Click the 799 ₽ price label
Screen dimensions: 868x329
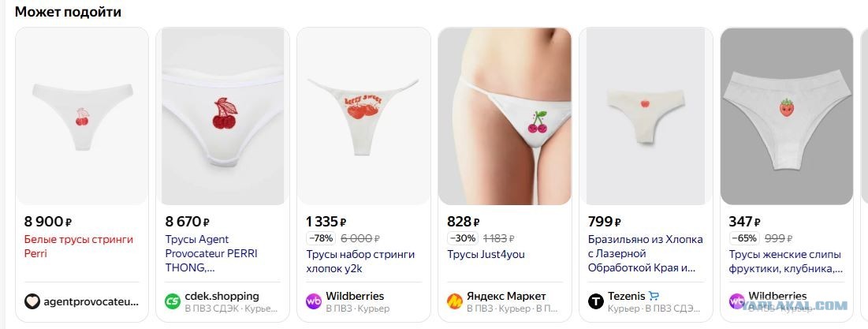[605, 222]
